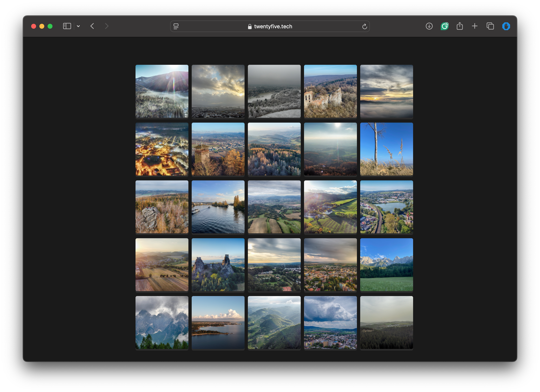Click the page settings icon in address bar
Image resolution: width=540 pixels, height=392 pixels.
point(176,26)
